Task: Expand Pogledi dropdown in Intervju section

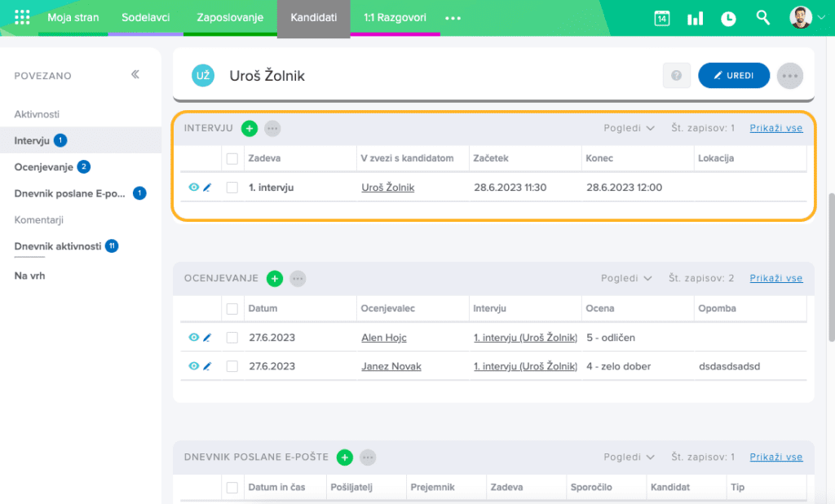Action: pyautogui.click(x=629, y=128)
